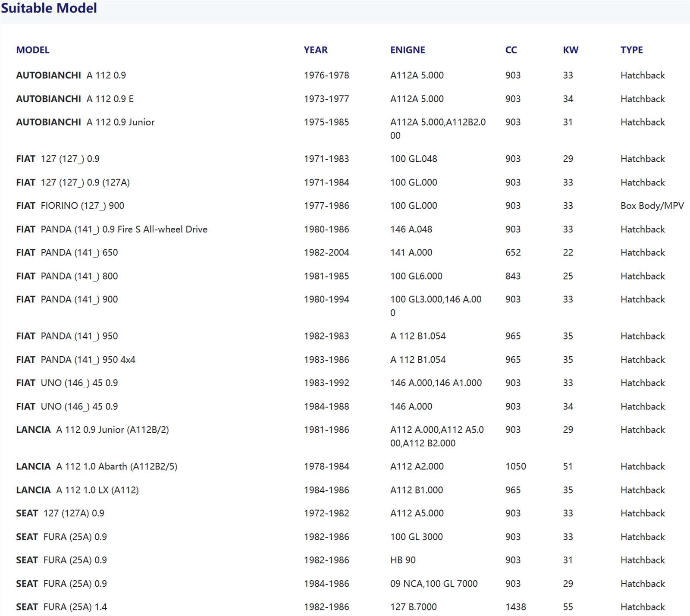The height and width of the screenshot is (616, 690).
Task: Click model LANCIA A 112 1.0 Abarth (A112B2/5)
Action: pyautogui.click(x=97, y=467)
